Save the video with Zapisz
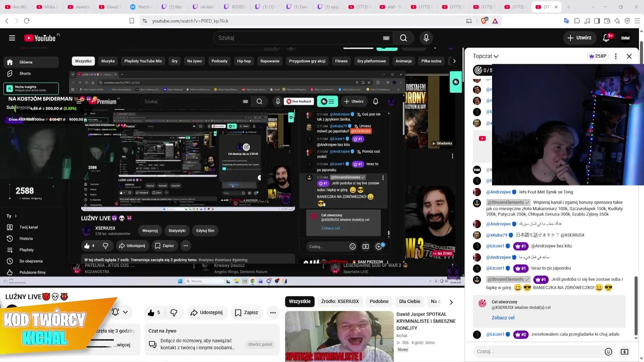 point(247,313)
